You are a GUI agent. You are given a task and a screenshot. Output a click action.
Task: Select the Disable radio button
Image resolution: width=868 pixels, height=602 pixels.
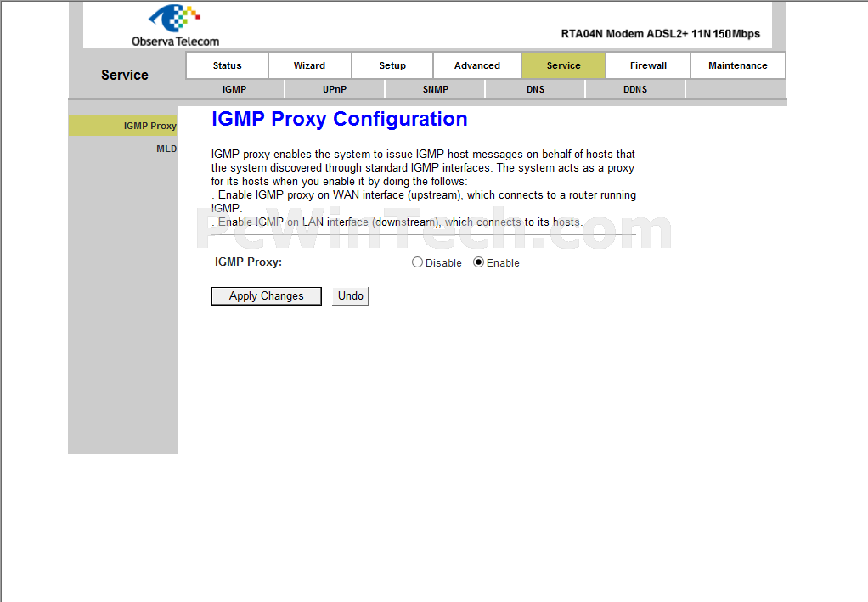point(418,262)
